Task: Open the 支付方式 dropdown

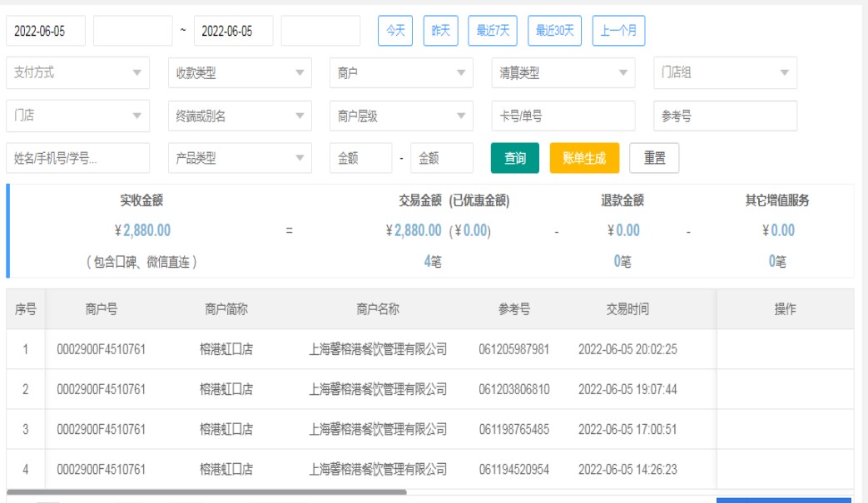Action: (x=77, y=73)
